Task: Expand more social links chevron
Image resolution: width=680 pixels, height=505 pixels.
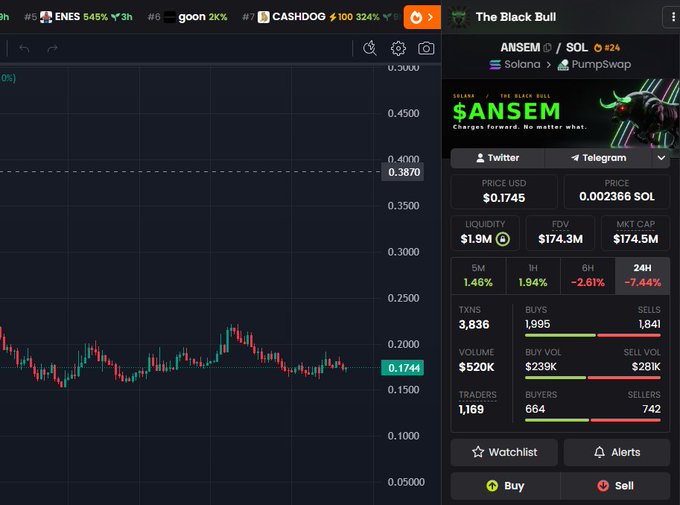Action: point(661,158)
